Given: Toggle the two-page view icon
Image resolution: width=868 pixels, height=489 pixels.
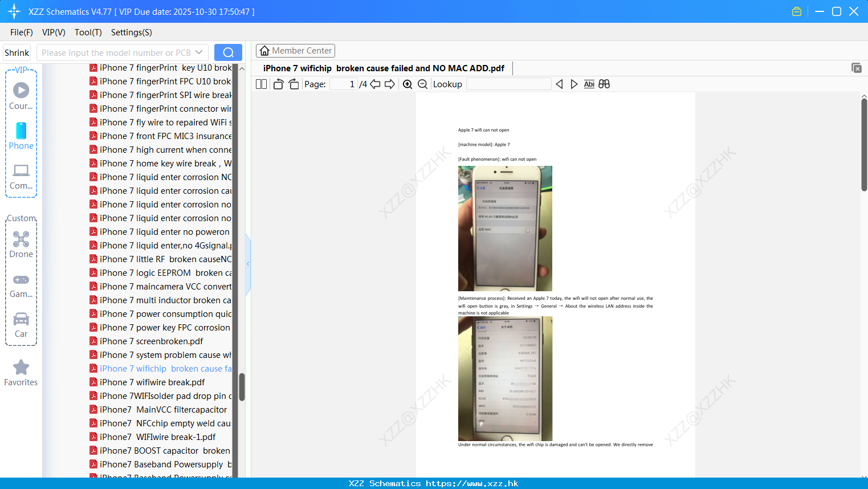Looking at the screenshot, I should 262,84.
